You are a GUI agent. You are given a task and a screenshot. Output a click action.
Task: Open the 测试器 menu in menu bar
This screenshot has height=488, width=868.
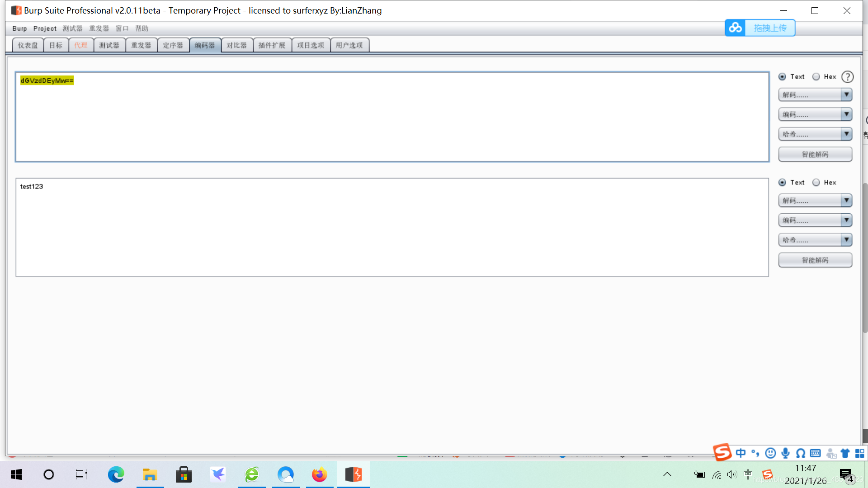coord(73,28)
